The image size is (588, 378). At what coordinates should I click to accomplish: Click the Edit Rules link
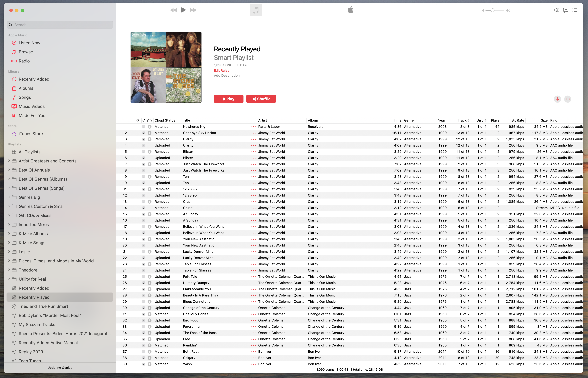point(221,70)
